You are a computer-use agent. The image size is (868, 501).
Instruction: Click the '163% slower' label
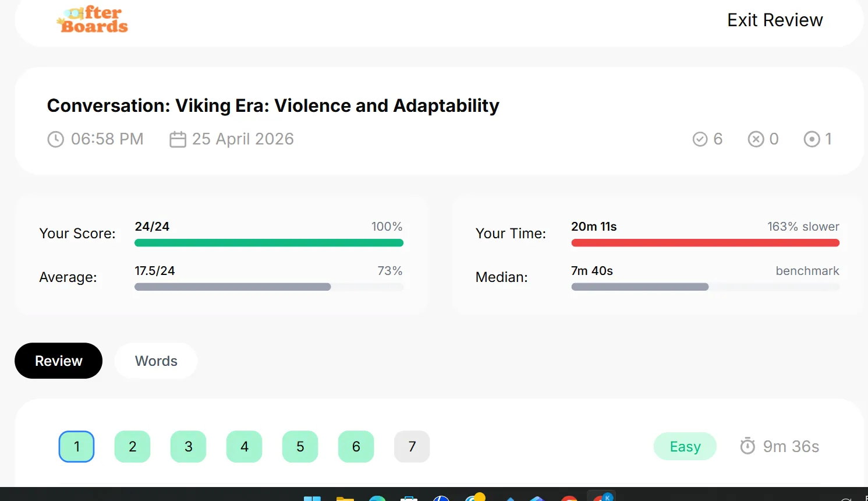(803, 227)
